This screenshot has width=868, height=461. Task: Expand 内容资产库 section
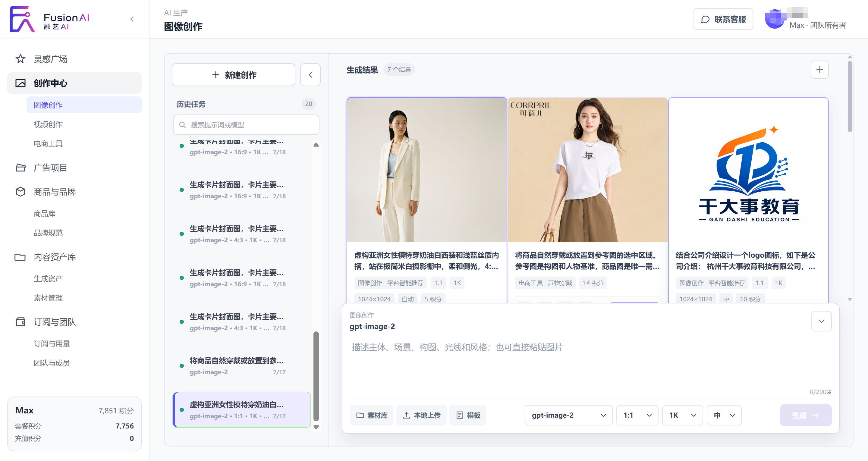coord(74,257)
